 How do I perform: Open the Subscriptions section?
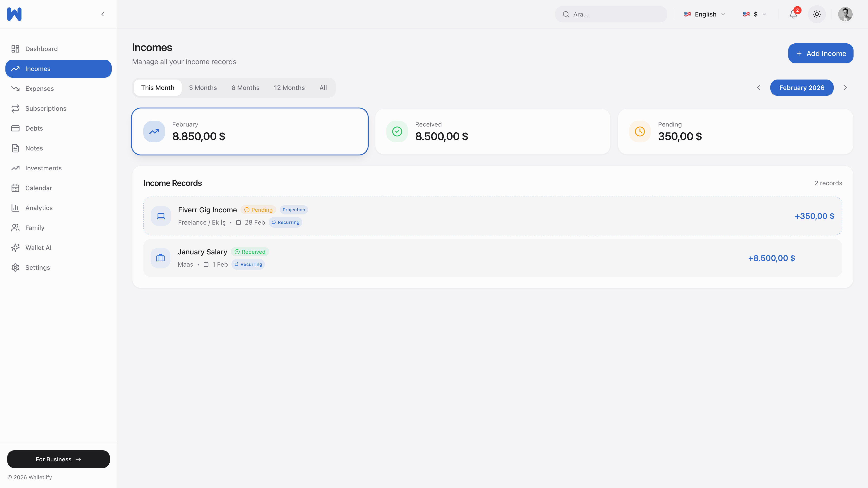[x=46, y=108]
